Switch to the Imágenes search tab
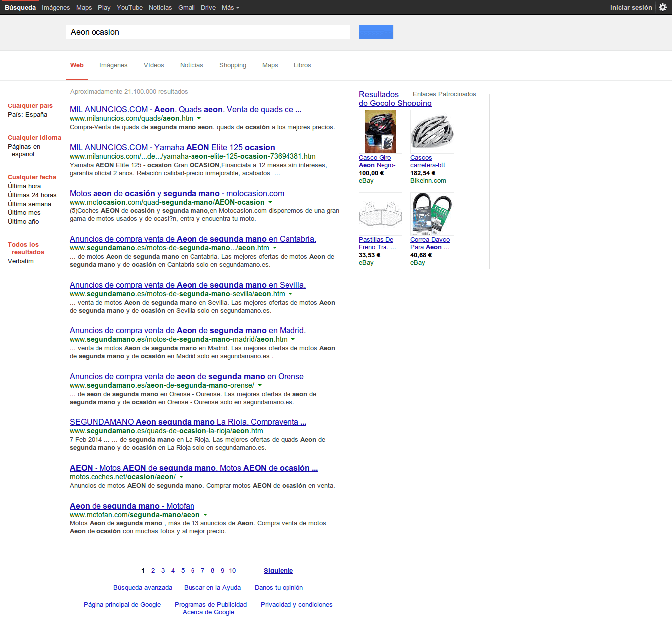Viewport: 672px width, 625px height. pyautogui.click(x=113, y=65)
